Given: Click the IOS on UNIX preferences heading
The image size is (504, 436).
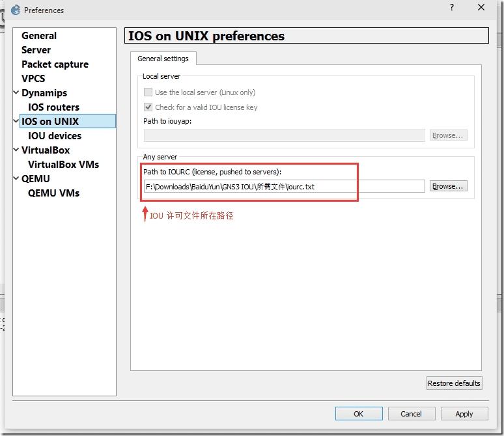Looking at the screenshot, I should click(x=206, y=36).
